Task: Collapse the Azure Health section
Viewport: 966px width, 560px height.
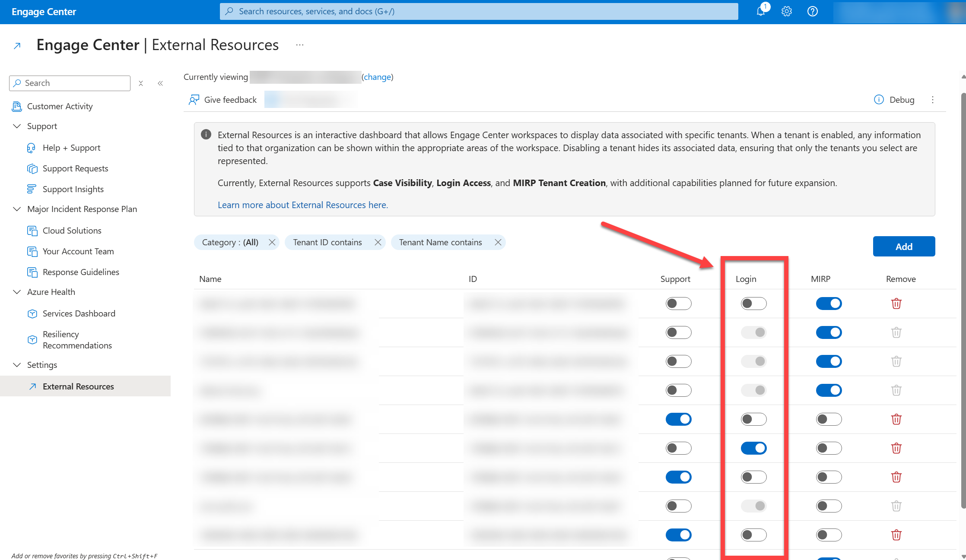Action: coord(17,292)
